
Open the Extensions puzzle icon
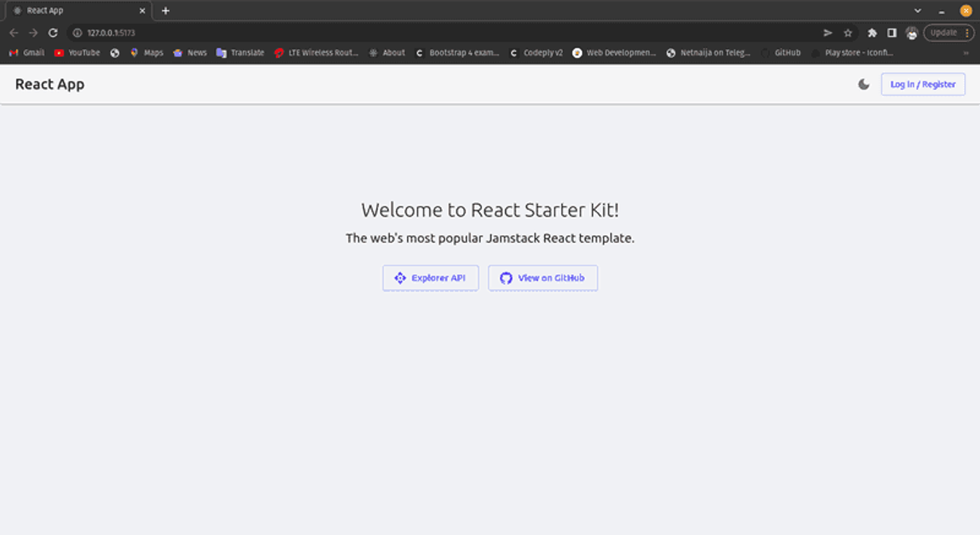click(x=872, y=33)
